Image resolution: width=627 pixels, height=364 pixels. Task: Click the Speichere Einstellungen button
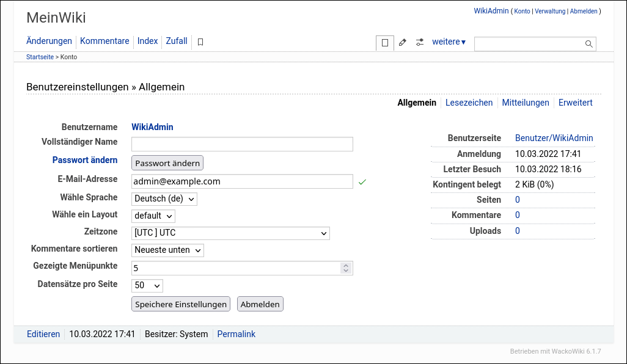pyautogui.click(x=180, y=304)
